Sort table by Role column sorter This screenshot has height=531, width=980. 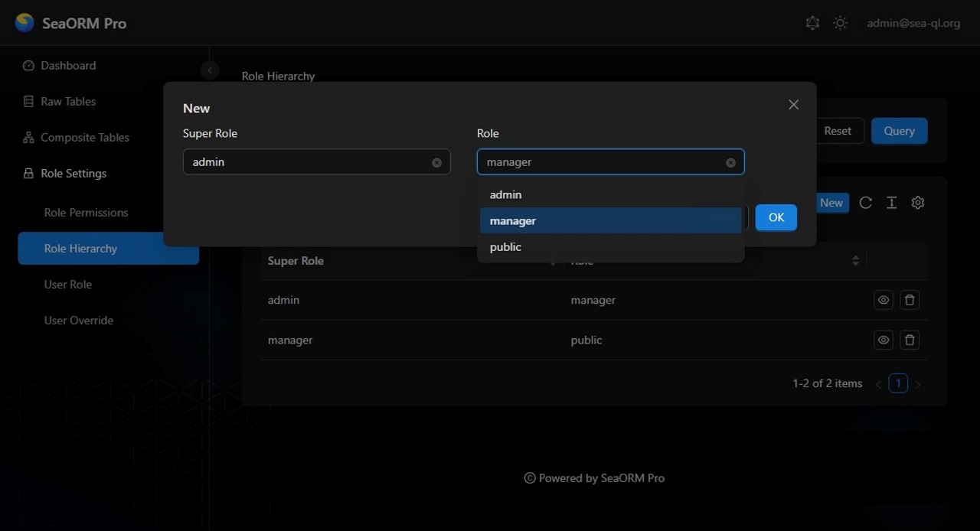click(855, 261)
